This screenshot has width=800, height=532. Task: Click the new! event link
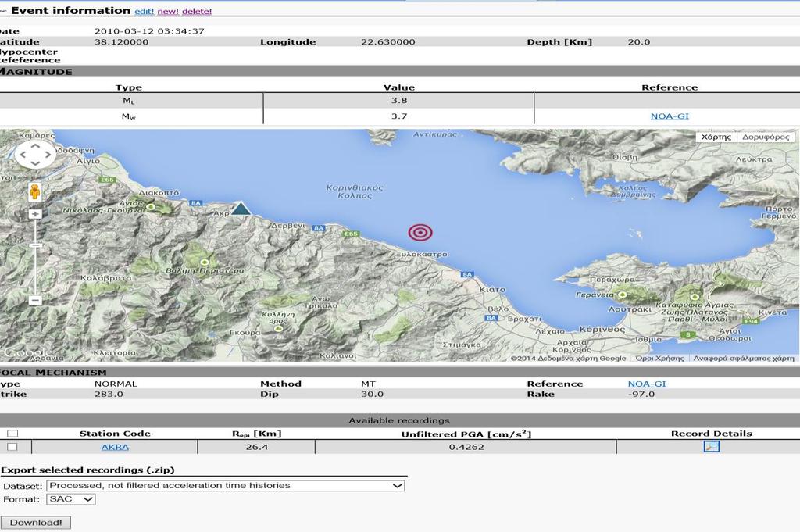[x=168, y=11]
